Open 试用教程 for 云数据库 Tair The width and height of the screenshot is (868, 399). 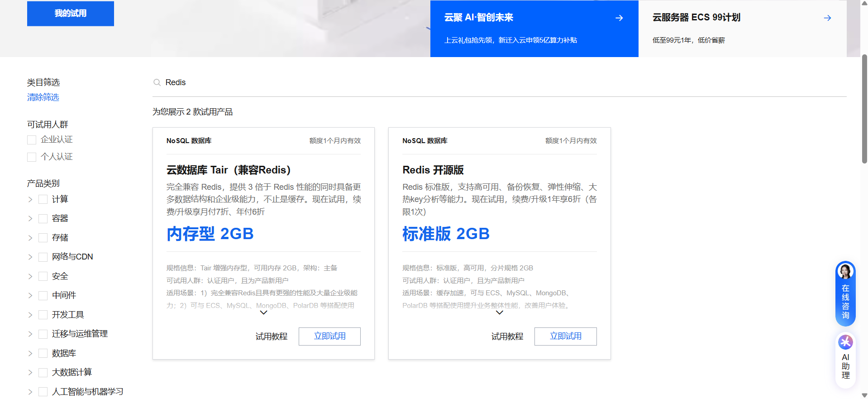coord(272,337)
